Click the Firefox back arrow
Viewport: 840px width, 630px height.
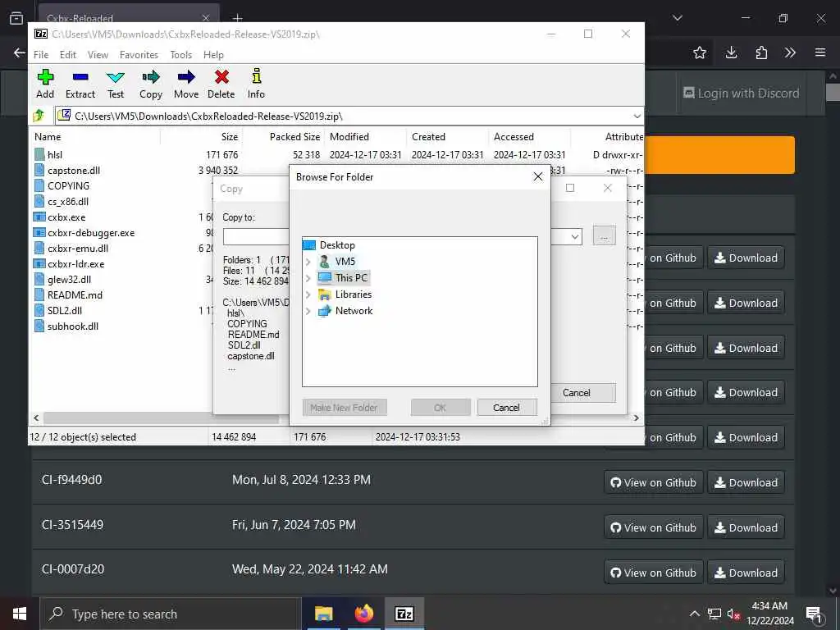tap(20, 52)
